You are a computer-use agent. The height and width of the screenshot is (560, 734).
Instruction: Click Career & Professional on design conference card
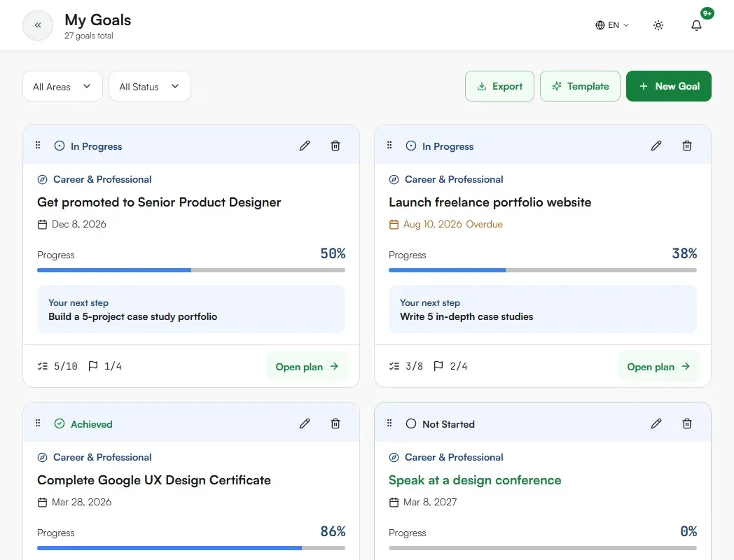(x=446, y=457)
